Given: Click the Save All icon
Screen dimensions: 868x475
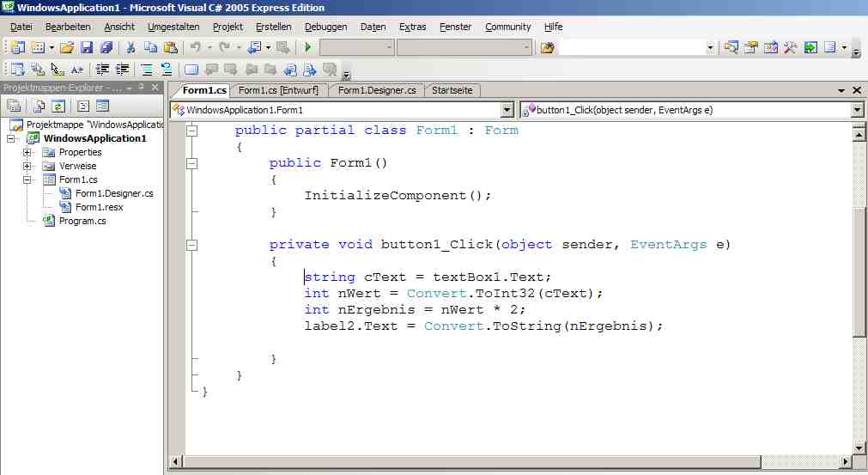Looking at the screenshot, I should 106,47.
